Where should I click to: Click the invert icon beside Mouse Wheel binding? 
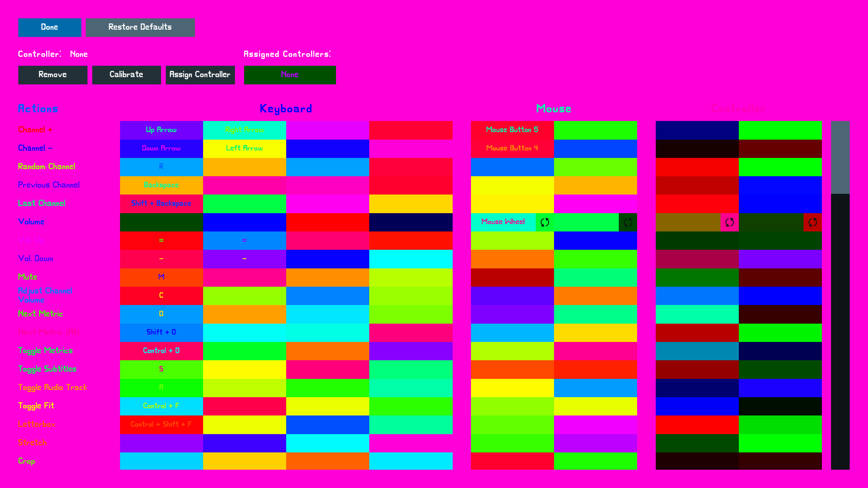tap(545, 222)
